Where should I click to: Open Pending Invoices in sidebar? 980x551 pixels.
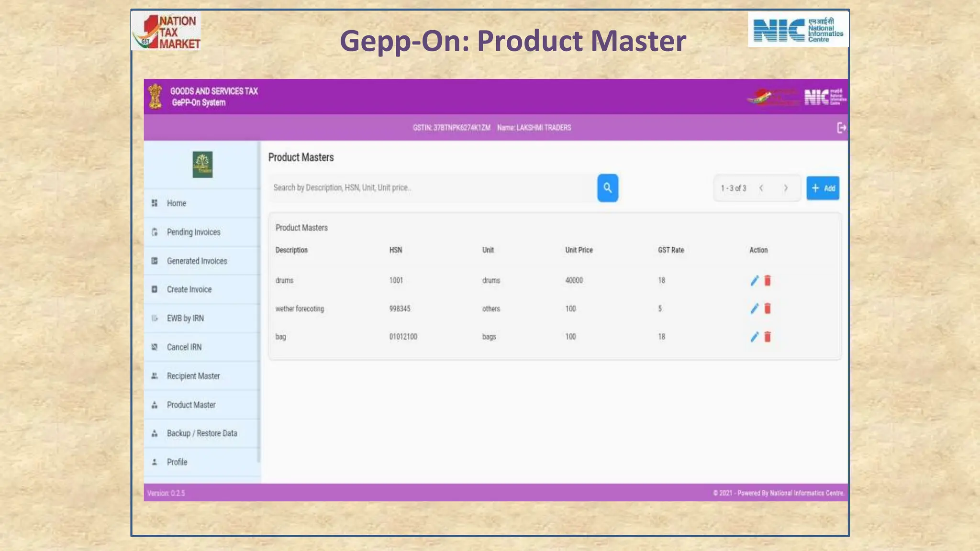pos(202,232)
